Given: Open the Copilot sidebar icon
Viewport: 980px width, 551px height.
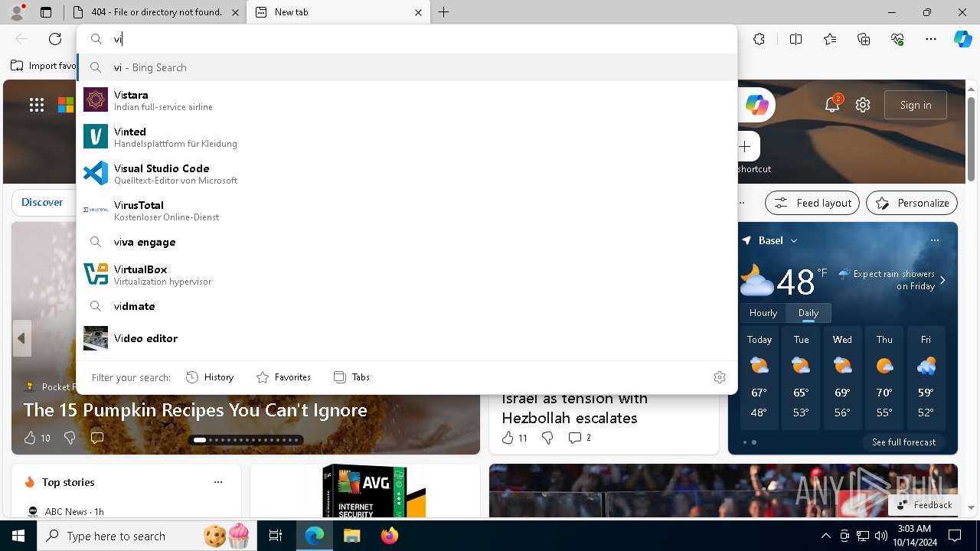Looking at the screenshot, I should [962, 39].
